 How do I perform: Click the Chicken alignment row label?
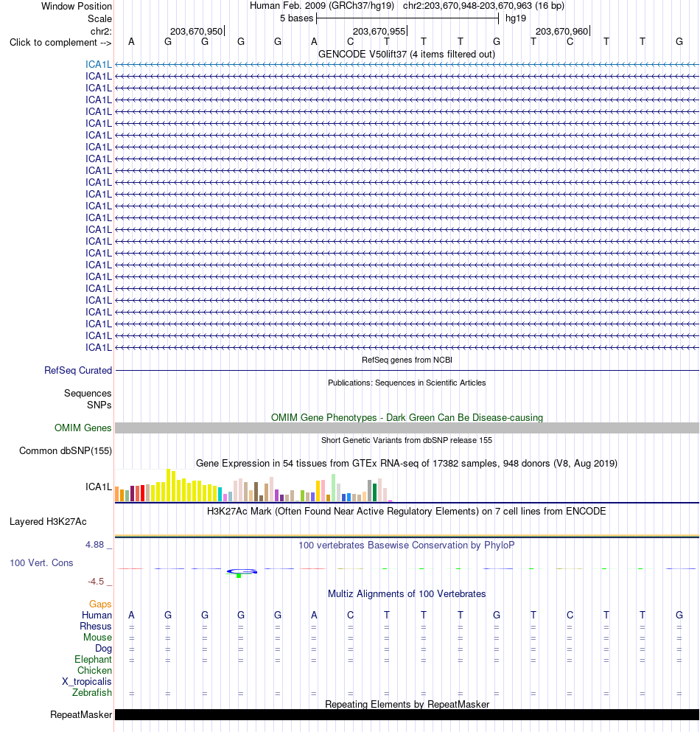(95, 670)
